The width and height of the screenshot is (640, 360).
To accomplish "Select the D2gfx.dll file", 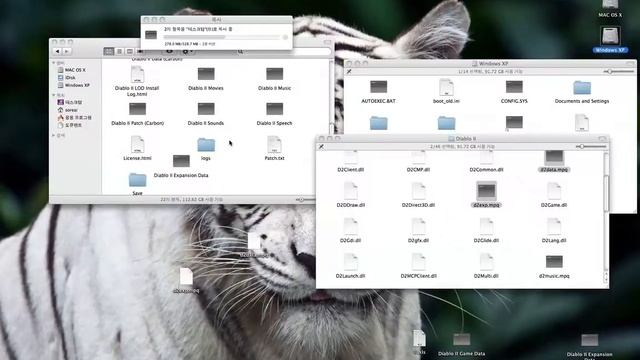I will [418, 231].
